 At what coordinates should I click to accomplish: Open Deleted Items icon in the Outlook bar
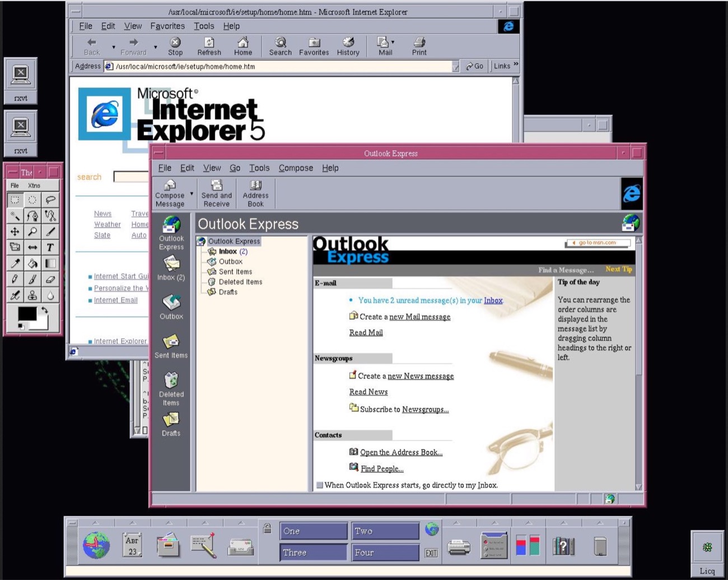tap(171, 388)
